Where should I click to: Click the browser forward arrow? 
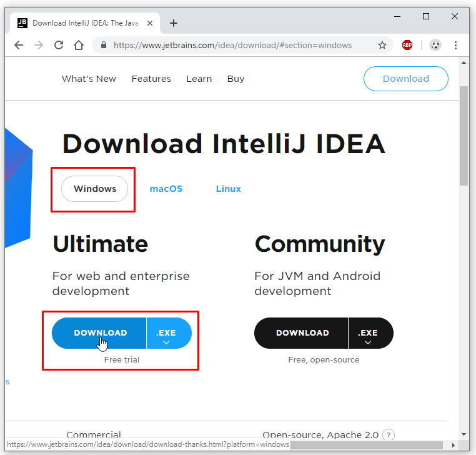tap(39, 45)
